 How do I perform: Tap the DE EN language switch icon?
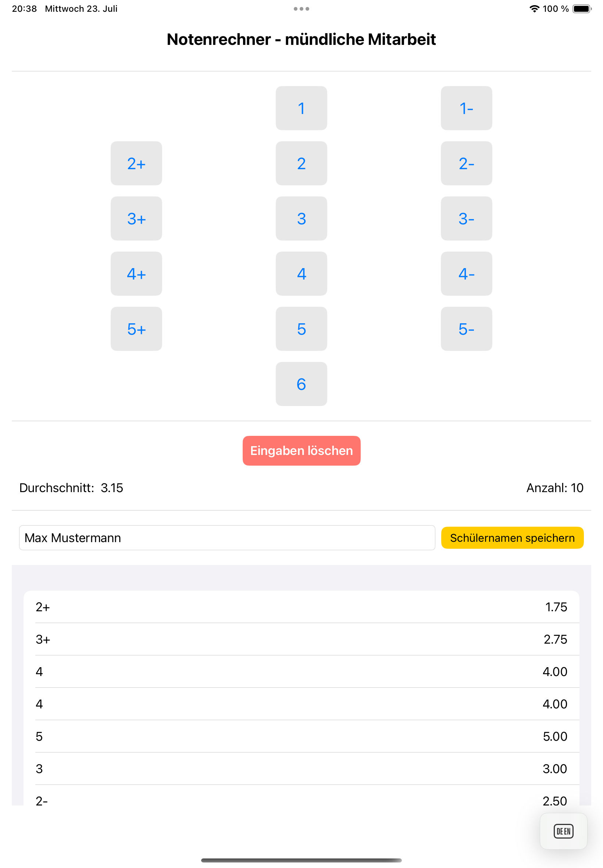point(563,830)
